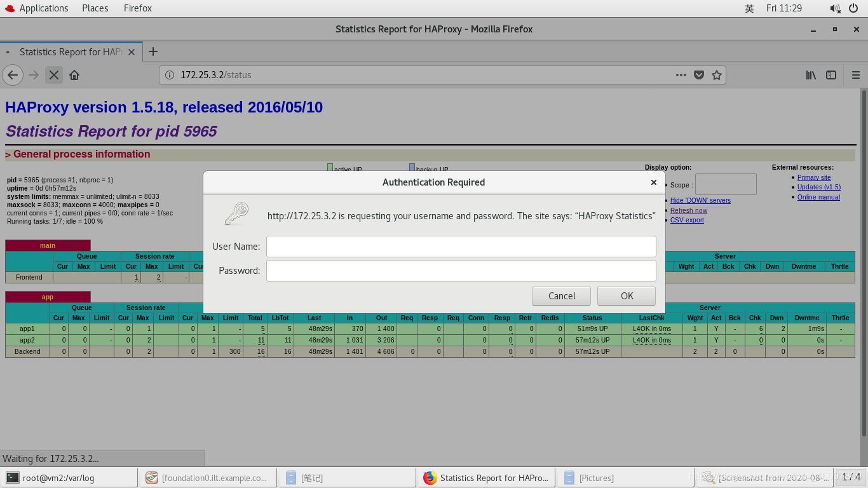Screen dimensions: 868x488
Task: Open the clock showing Fri 11:29
Action: (x=784, y=8)
